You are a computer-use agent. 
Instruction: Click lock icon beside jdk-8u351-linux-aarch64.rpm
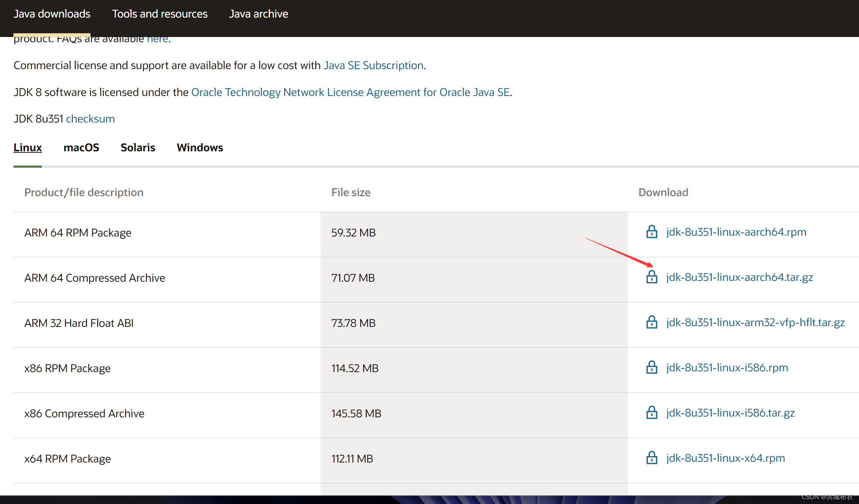coord(652,232)
